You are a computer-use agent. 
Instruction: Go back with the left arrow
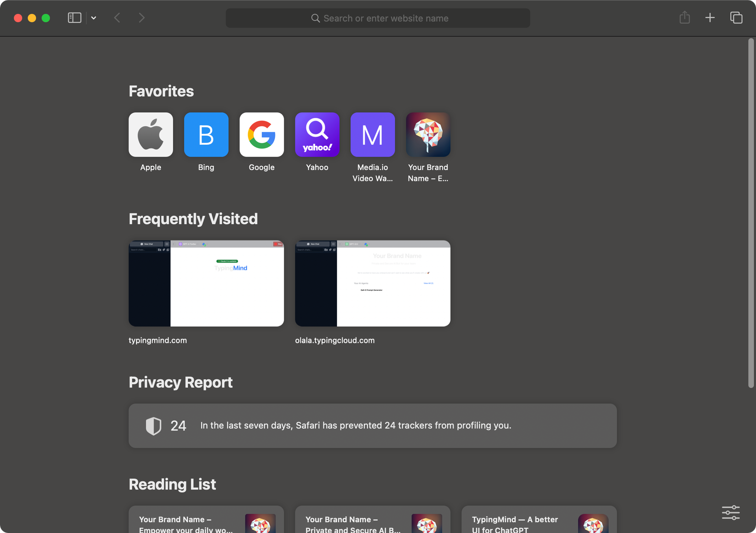(117, 18)
